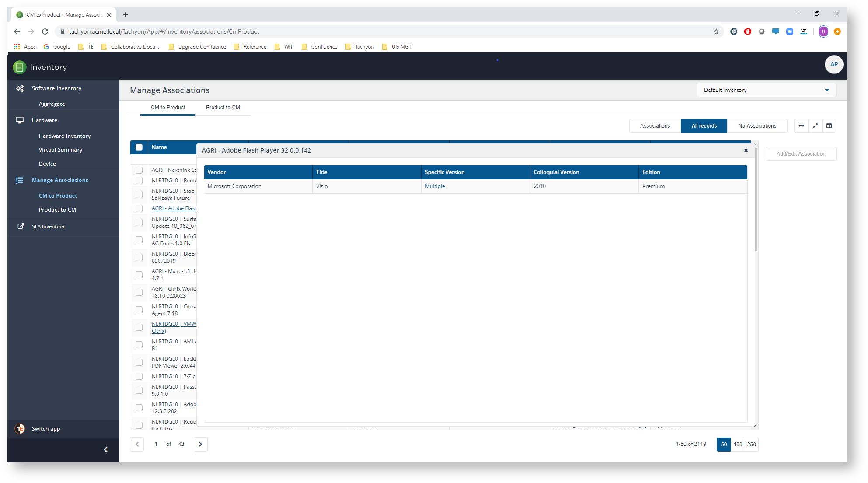
Task: Select the checkbox next to AGRI Adobe Flash
Action: tap(139, 208)
